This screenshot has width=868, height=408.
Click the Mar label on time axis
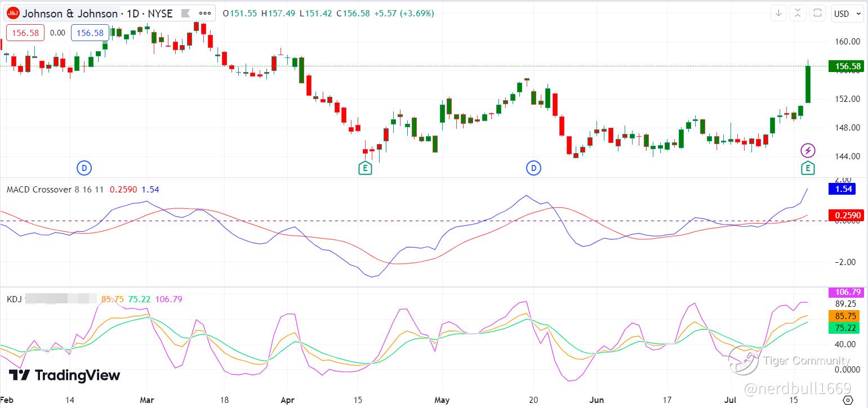click(146, 400)
